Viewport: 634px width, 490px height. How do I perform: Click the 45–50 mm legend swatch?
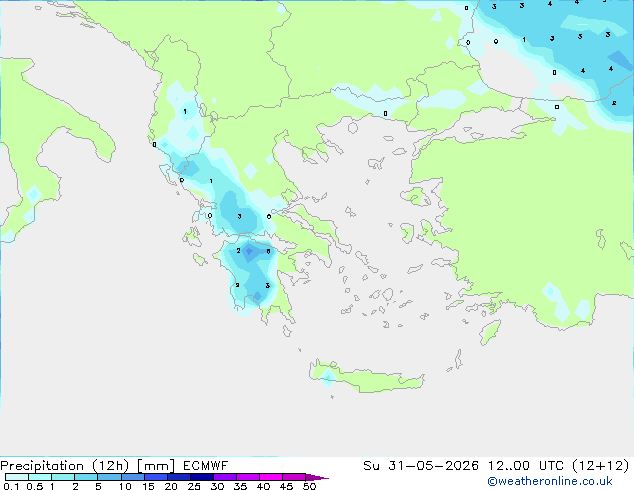point(294,477)
